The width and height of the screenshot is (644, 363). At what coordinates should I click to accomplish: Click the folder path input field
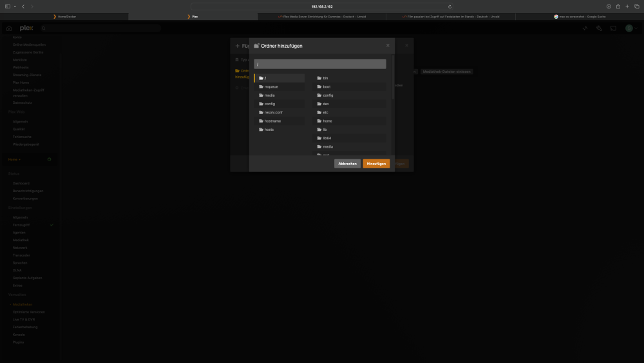click(x=320, y=64)
